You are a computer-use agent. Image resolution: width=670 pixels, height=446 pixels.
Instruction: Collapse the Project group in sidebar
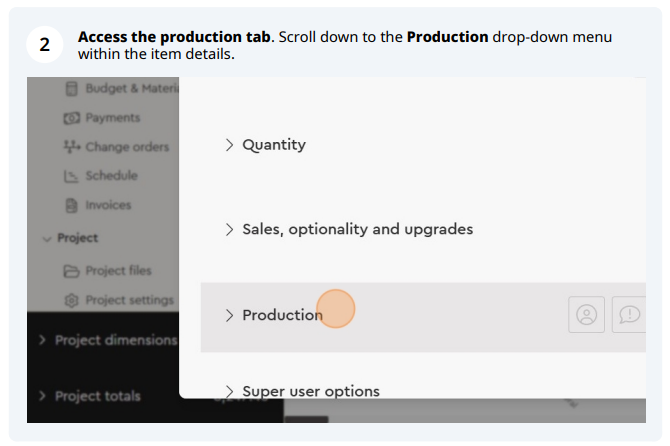click(x=47, y=239)
